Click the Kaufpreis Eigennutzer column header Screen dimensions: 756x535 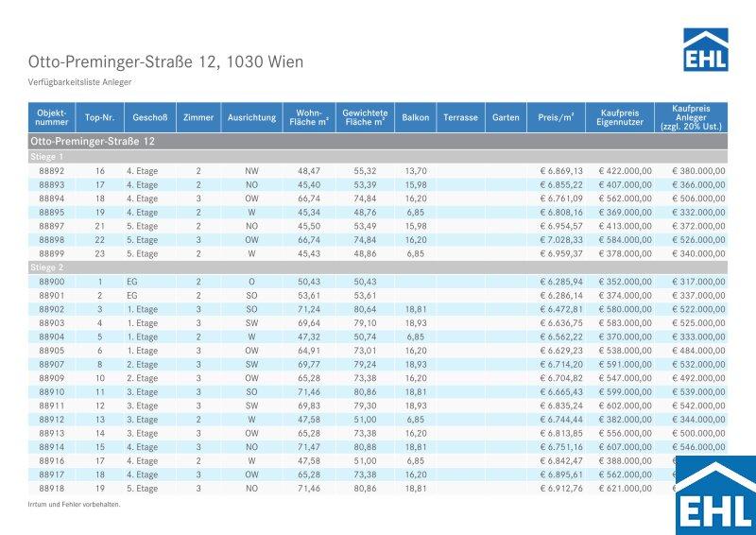[x=620, y=118]
